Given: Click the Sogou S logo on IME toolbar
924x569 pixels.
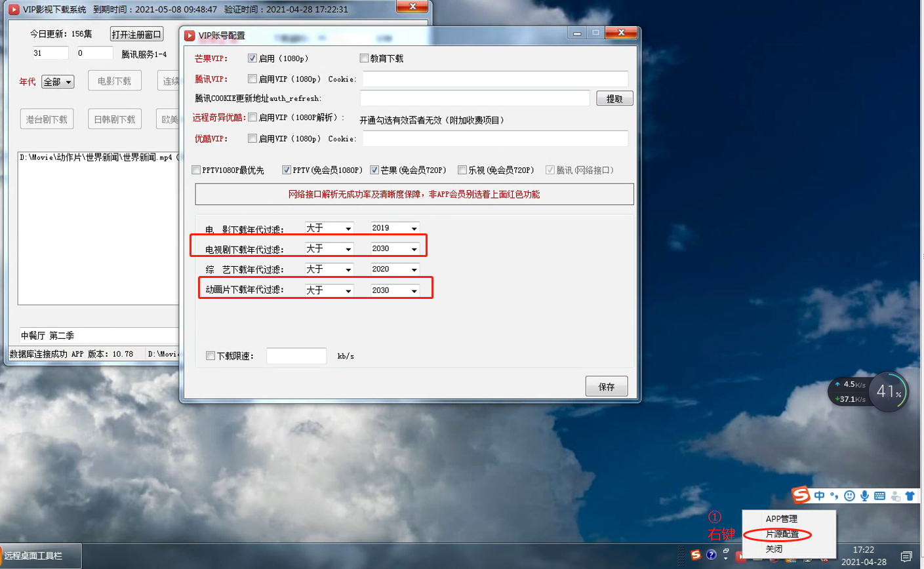Looking at the screenshot, I should (801, 496).
